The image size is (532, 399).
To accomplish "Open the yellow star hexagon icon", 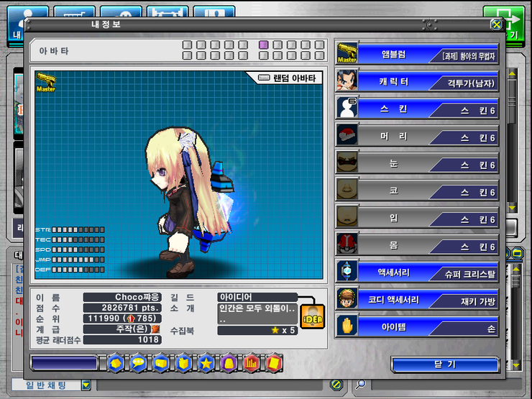I will (x=206, y=364).
